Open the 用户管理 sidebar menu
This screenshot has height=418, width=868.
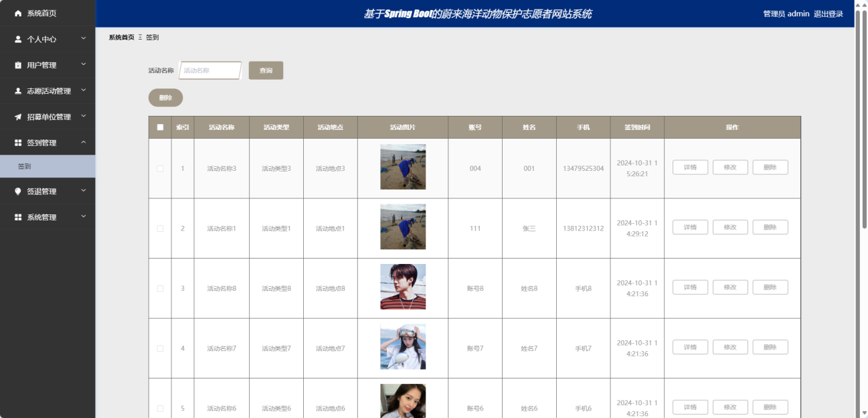click(x=48, y=65)
